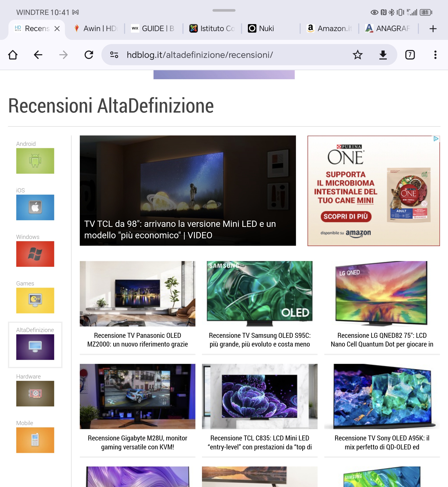Tap the NFC status icon
The width and height of the screenshot is (448, 487).
(384, 12)
